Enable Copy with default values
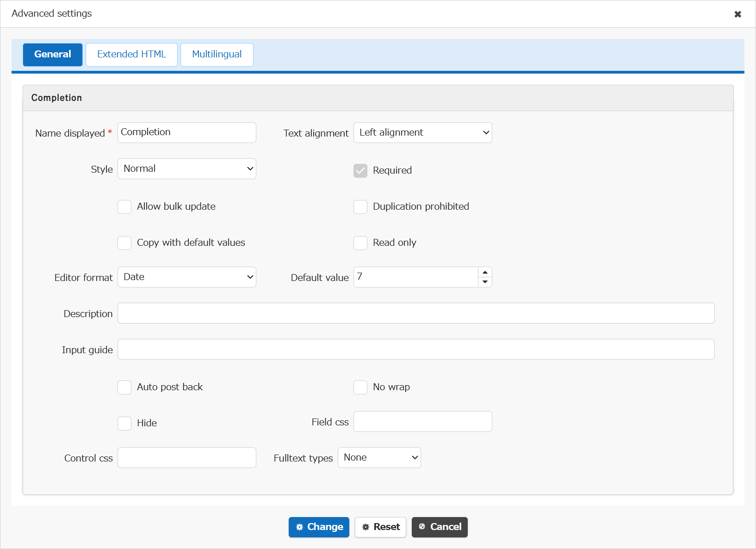The image size is (756, 549). pyautogui.click(x=124, y=243)
